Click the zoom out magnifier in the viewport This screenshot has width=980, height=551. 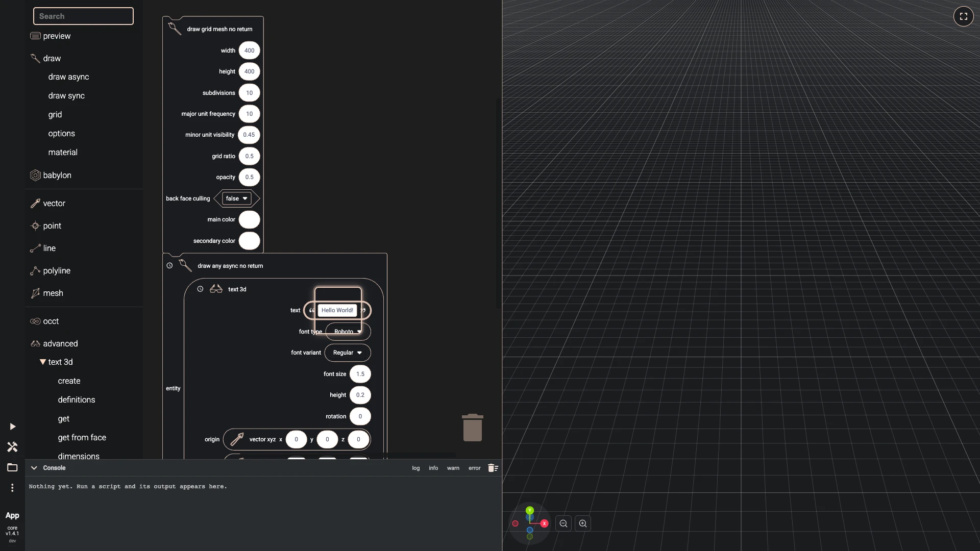pyautogui.click(x=563, y=523)
